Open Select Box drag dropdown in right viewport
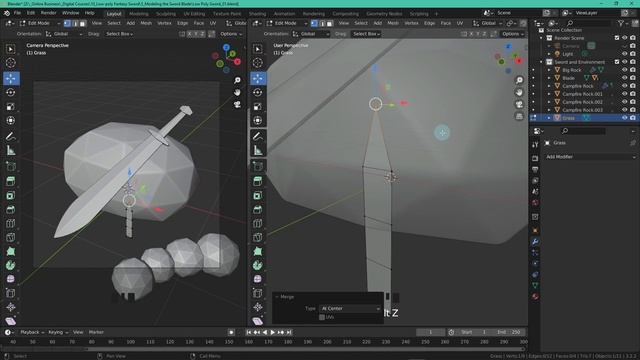The image size is (640, 360). point(366,34)
